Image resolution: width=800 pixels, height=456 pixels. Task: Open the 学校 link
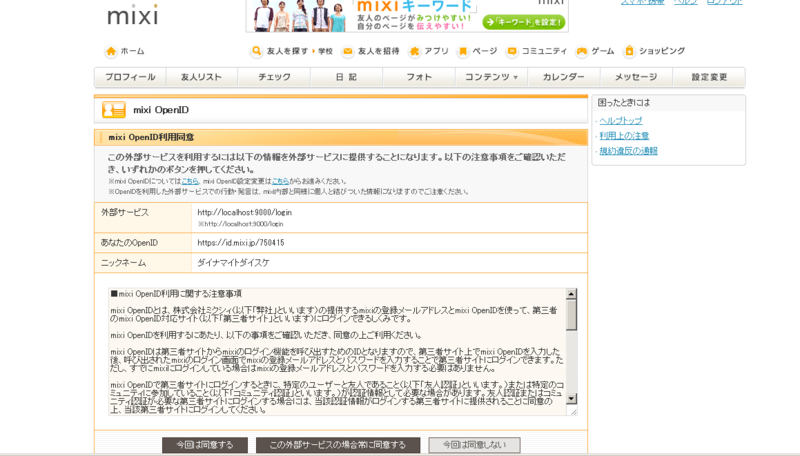pos(326,52)
